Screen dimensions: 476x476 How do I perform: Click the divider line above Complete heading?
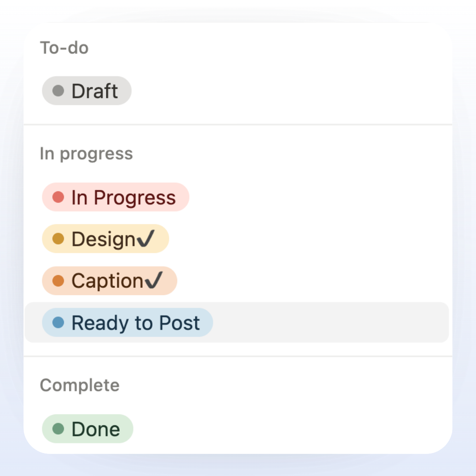238,356
